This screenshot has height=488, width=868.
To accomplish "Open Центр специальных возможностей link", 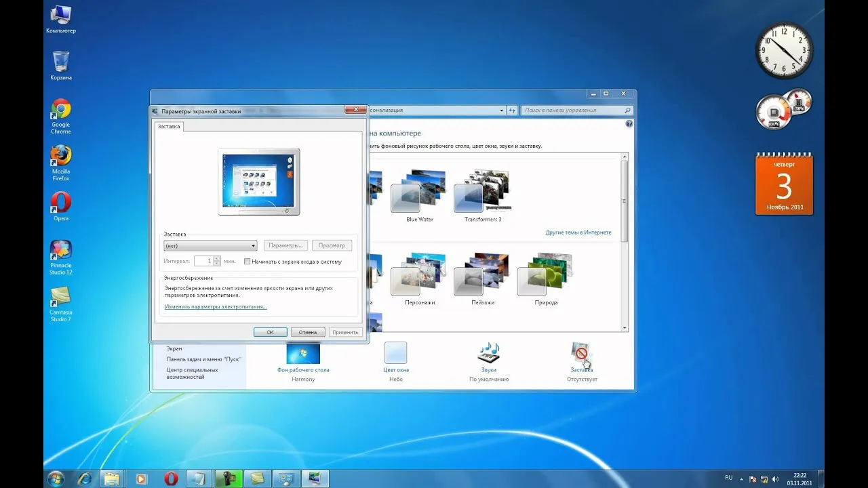I will click(192, 373).
